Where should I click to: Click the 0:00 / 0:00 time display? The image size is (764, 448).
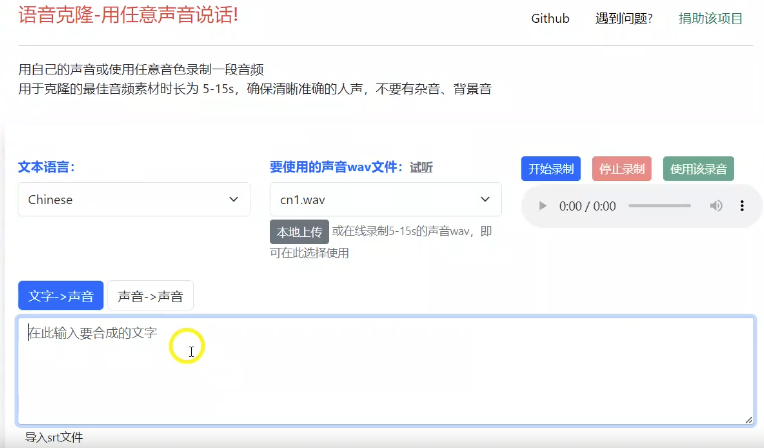pos(588,206)
